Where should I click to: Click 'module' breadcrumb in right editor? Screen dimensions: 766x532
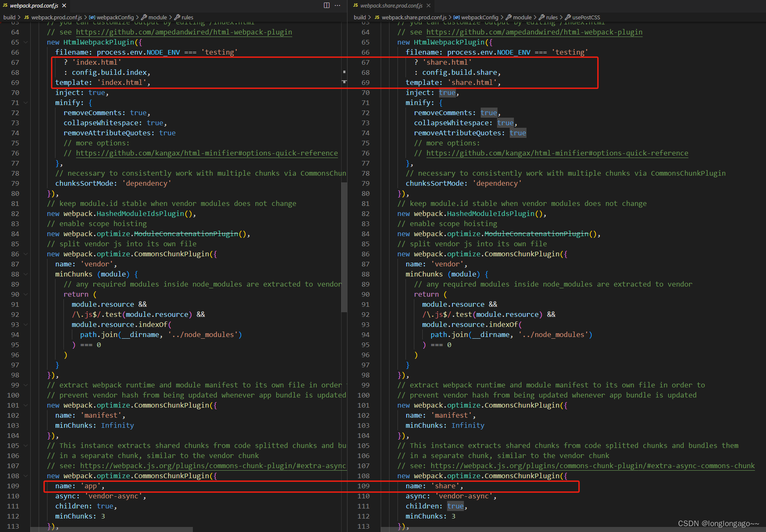[x=522, y=17]
